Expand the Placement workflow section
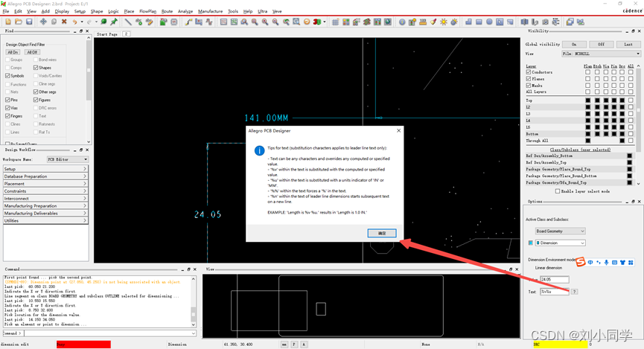 [45, 184]
